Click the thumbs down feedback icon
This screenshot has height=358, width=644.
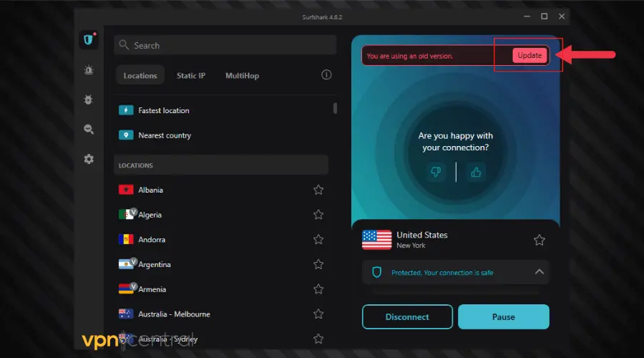436,172
